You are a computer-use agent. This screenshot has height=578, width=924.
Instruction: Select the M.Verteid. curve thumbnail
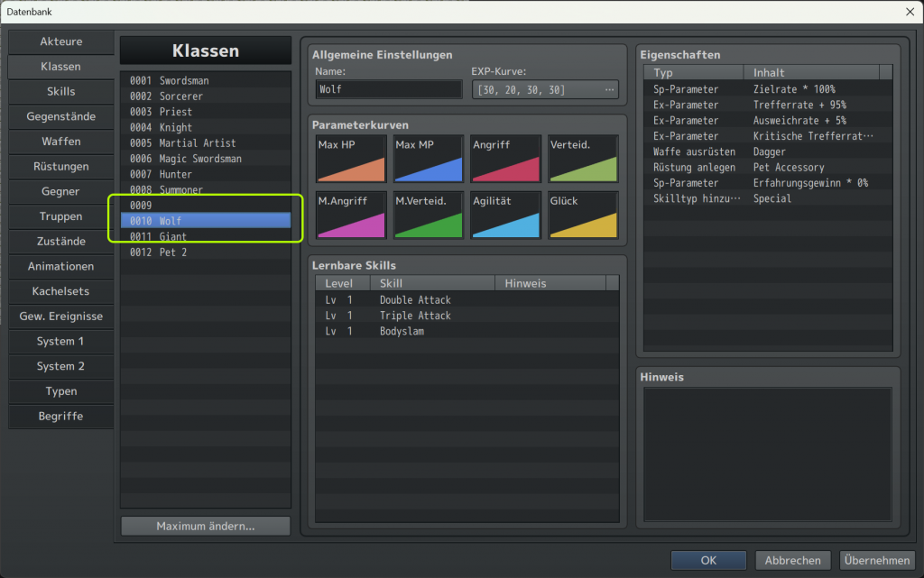[429, 216]
